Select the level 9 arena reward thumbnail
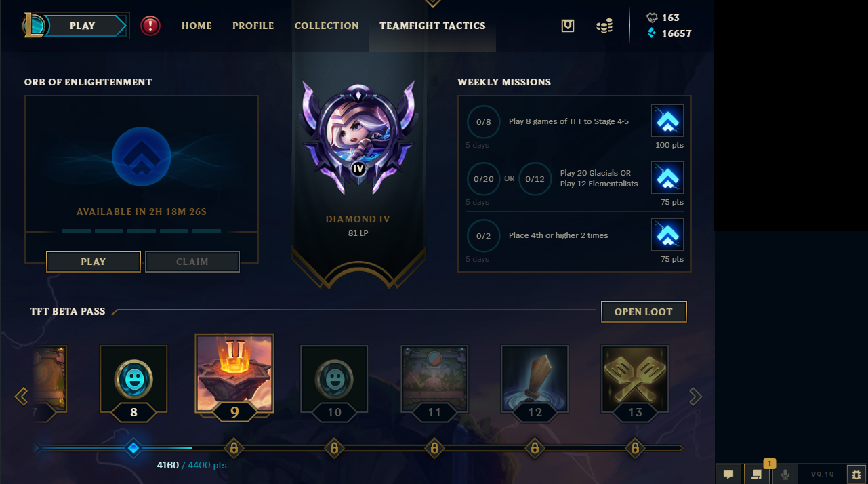This screenshot has width=868, height=484. coord(234,374)
